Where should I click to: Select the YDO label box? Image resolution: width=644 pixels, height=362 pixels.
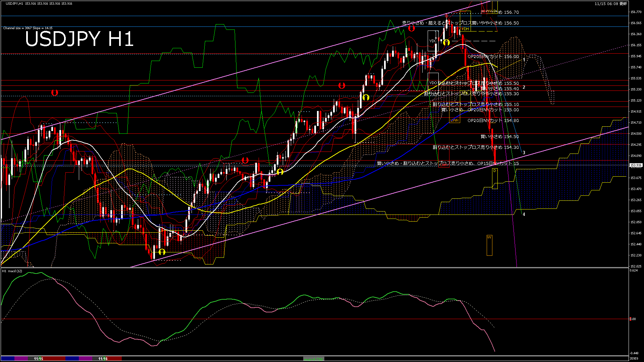coord(433,83)
